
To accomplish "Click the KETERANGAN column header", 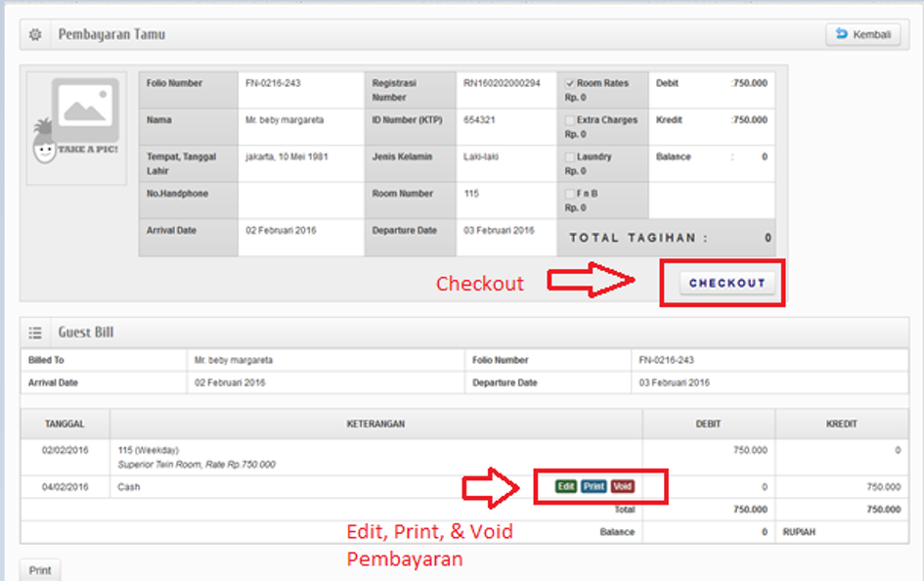I will [375, 425].
